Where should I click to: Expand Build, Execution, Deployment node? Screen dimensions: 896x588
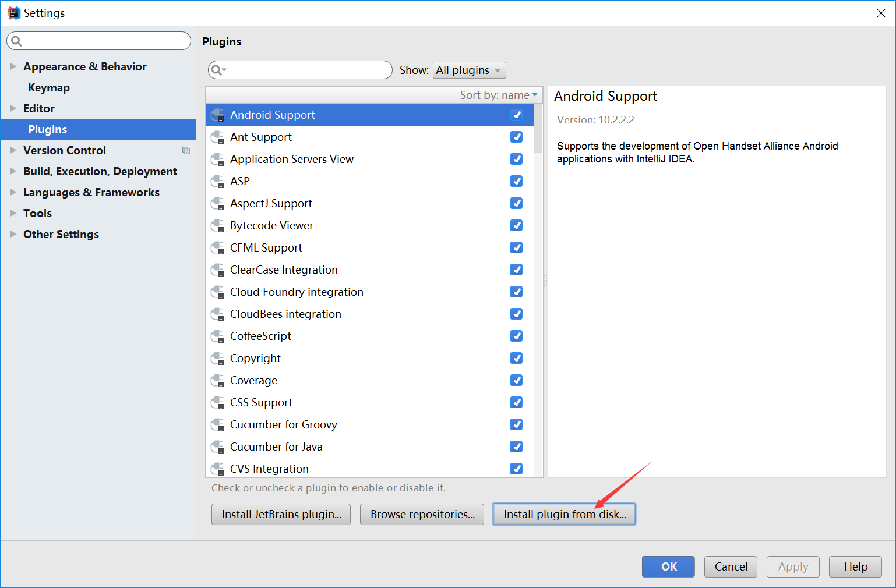13,171
